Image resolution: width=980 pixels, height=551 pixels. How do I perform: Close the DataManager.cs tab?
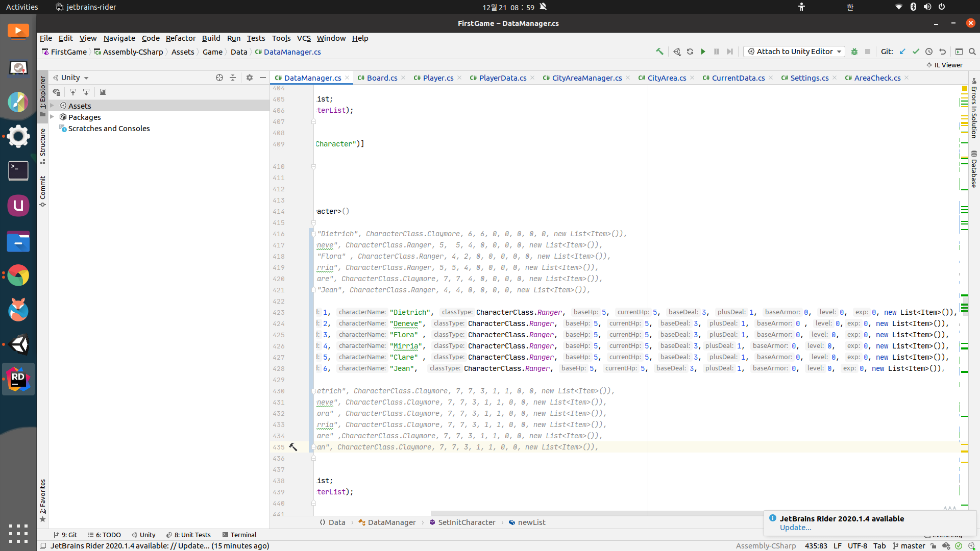tap(347, 78)
